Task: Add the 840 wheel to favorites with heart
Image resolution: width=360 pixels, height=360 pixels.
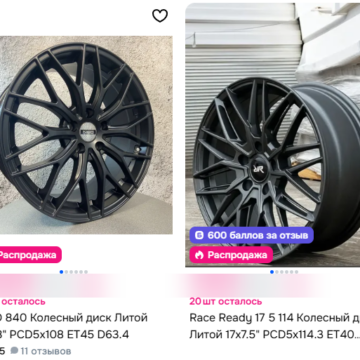Action: pos(160,15)
